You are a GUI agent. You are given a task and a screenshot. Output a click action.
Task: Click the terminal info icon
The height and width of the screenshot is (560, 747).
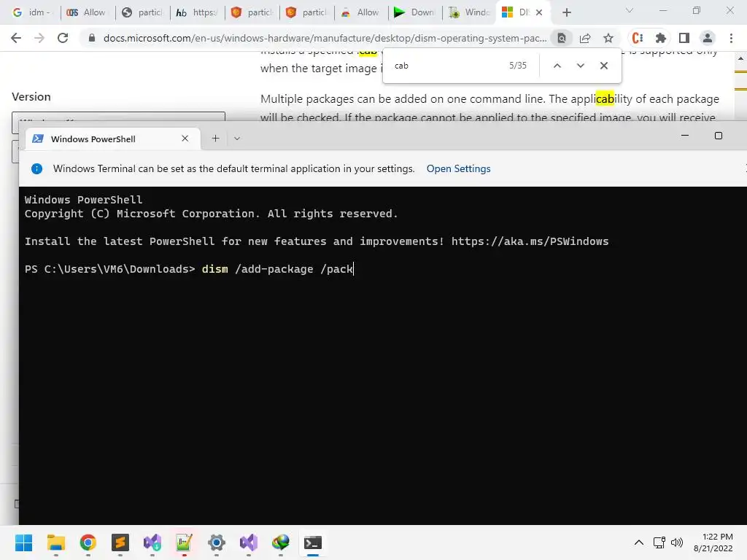36,168
